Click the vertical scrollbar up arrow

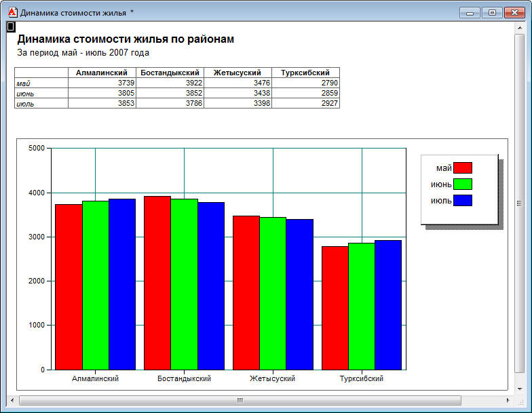coord(520,28)
